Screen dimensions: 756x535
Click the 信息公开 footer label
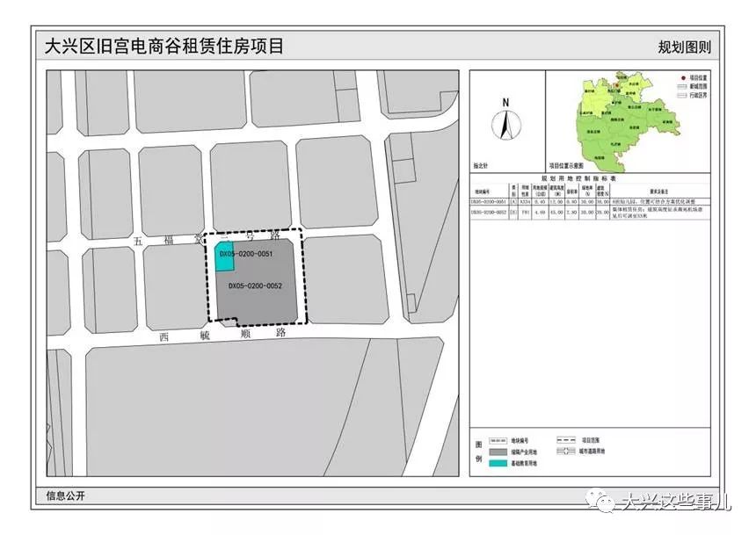(x=65, y=496)
